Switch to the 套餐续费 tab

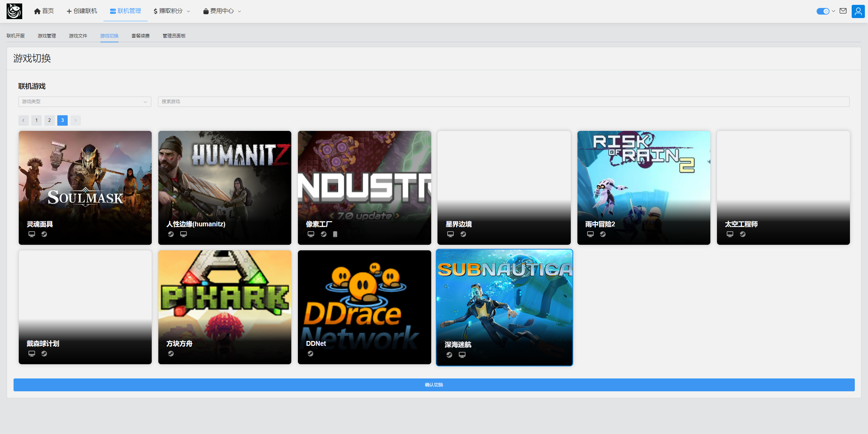click(141, 36)
